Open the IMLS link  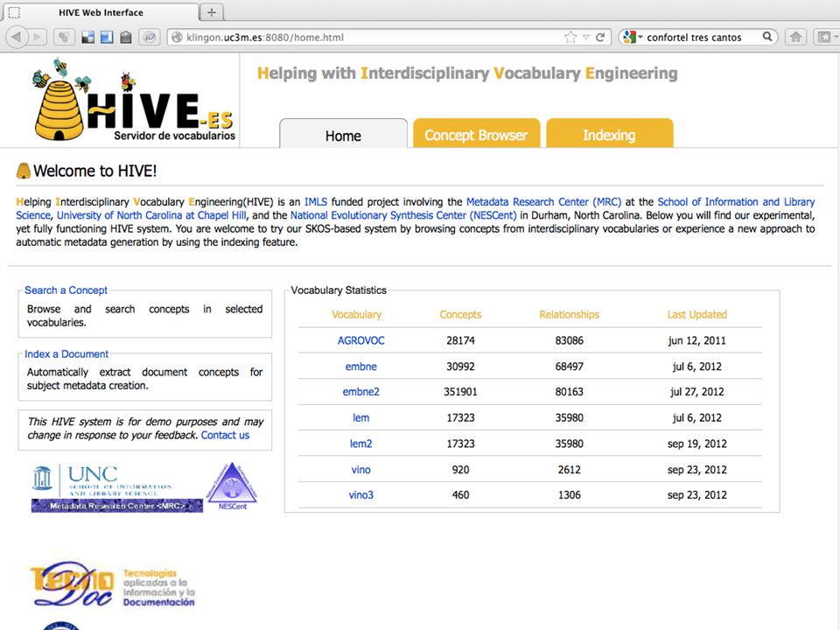pyautogui.click(x=316, y=202)
